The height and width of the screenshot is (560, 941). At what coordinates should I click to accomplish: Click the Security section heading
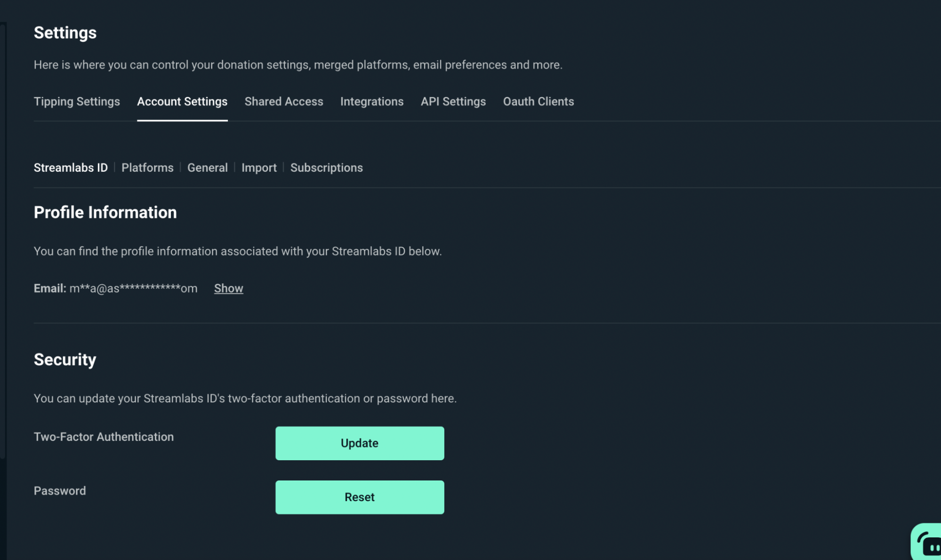[65, 360]
